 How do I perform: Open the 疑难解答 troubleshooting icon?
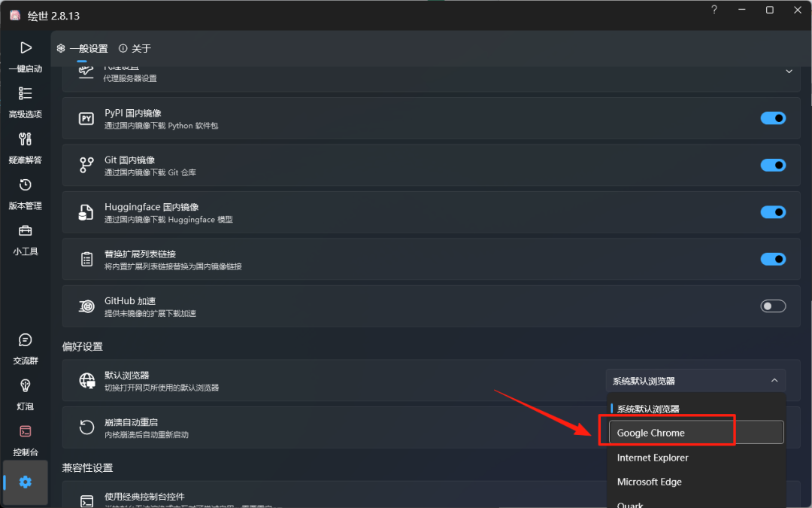point(26,140)
